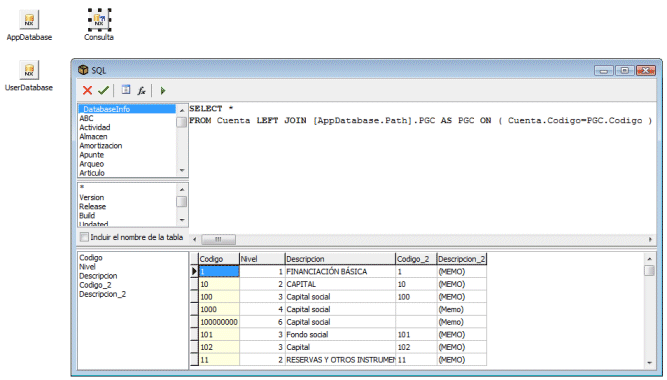Select Nivel in the result fields list
Viewport: 667px width, 380px height.
[x=87, y=267]
